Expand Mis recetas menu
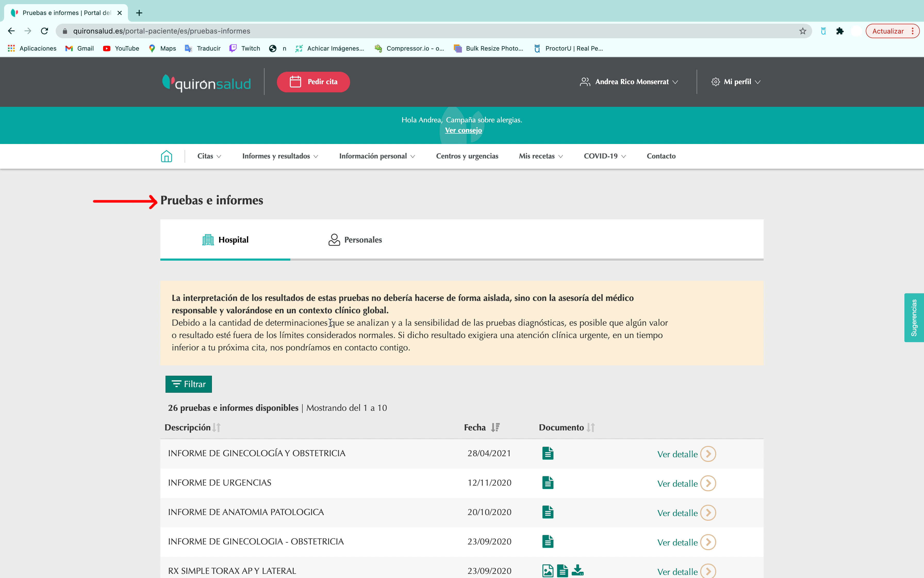Viewport: 924px width, 578px height. pyautogui.click(x=541, y=156)
